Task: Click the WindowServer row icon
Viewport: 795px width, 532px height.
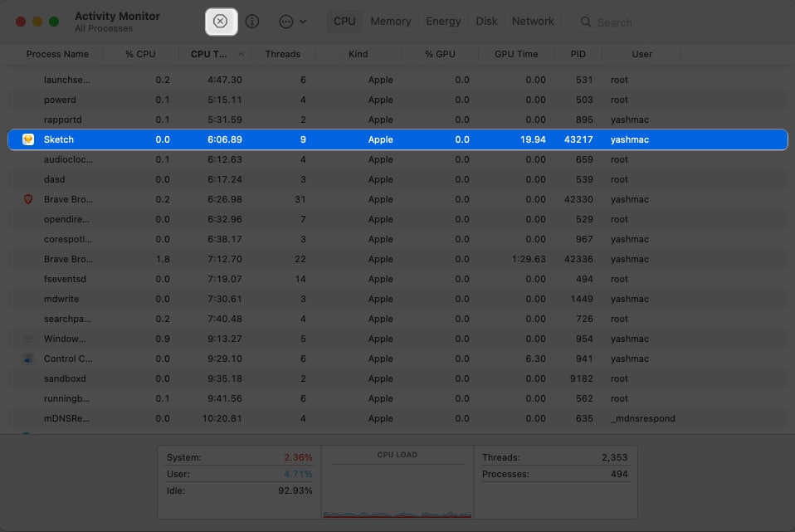Action: coord(28,339)
